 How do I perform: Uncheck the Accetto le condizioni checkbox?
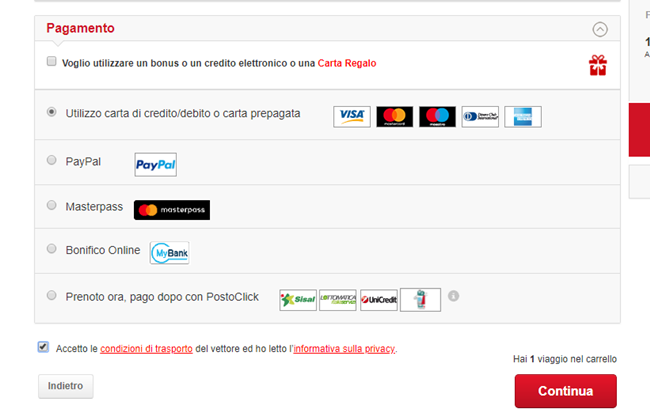pyautogui.click(x=43, y=347)
